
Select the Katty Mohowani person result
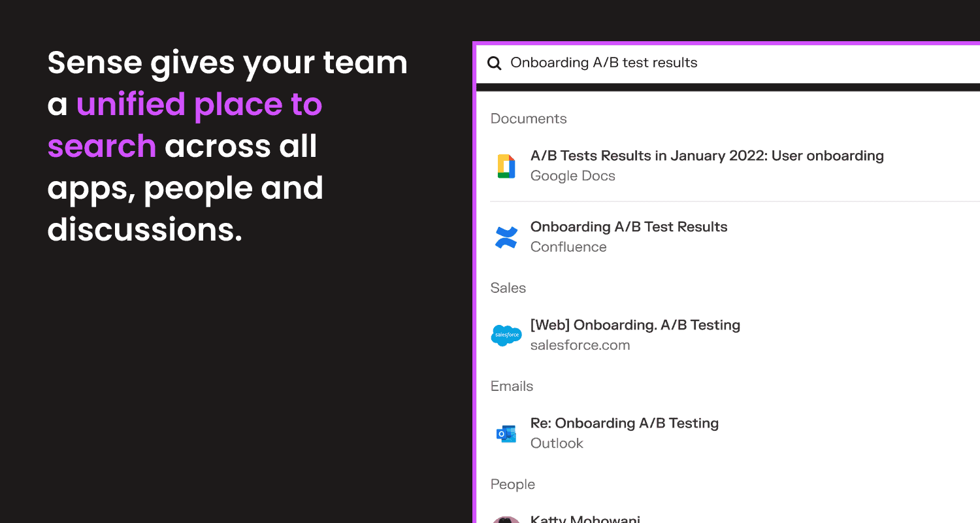(x=585, y=519)
